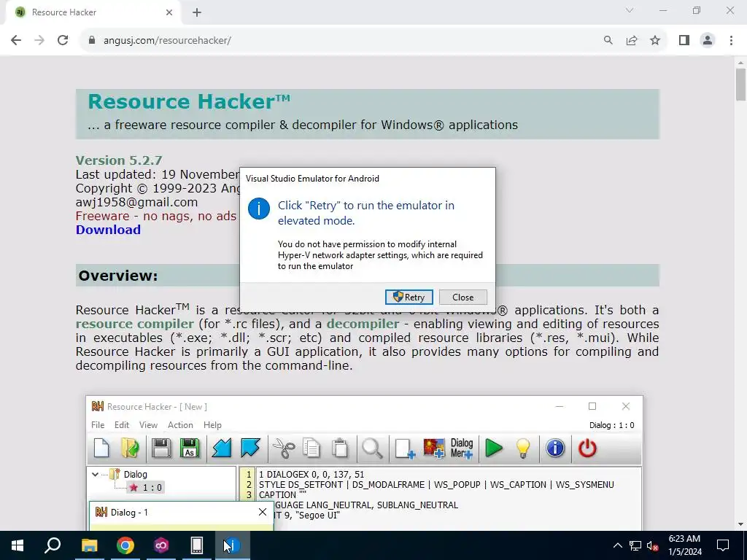Switch to Chrome from the taskbar
This screenshot has height=560, width=747.
125,545
